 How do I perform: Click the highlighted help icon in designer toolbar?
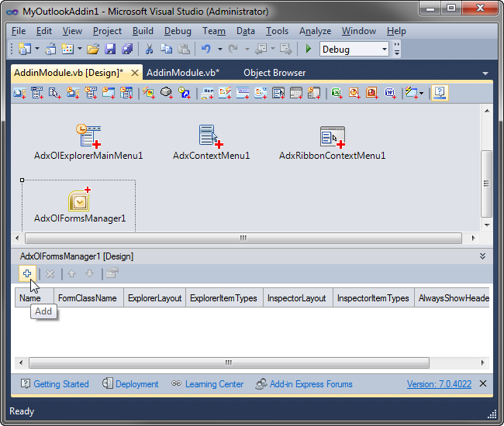[x=440, y=93]
